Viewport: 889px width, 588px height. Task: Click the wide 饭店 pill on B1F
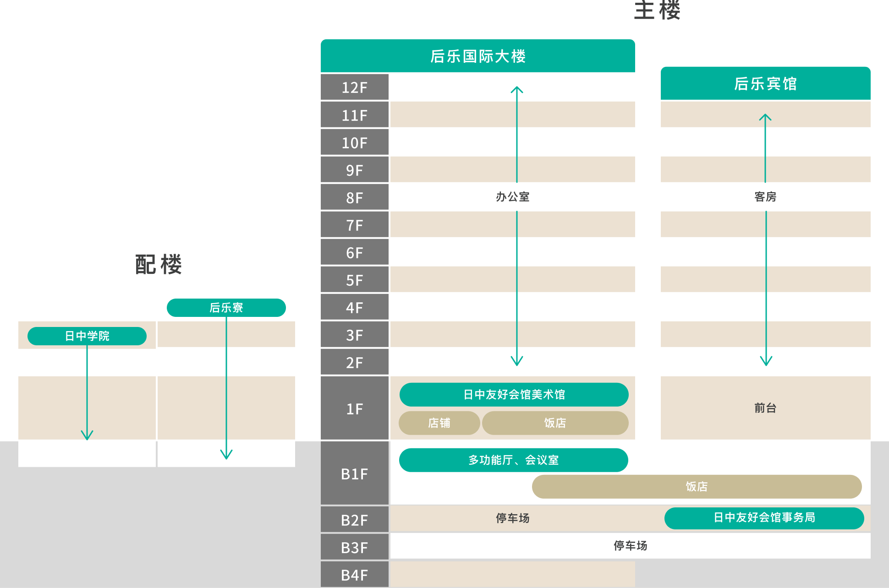697,487
